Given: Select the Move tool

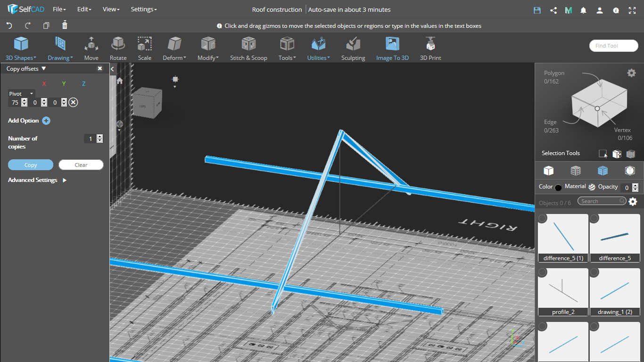Looking at the screenshot, I should [91, 49].
